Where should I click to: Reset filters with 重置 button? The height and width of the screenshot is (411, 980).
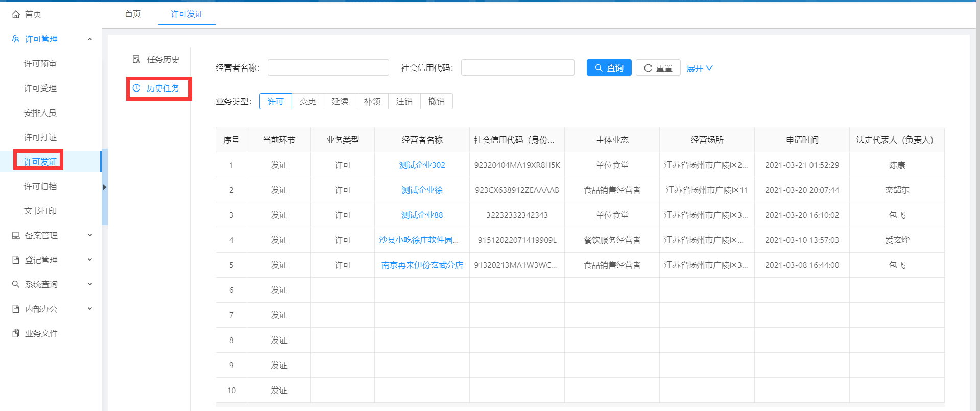[658, 67]
